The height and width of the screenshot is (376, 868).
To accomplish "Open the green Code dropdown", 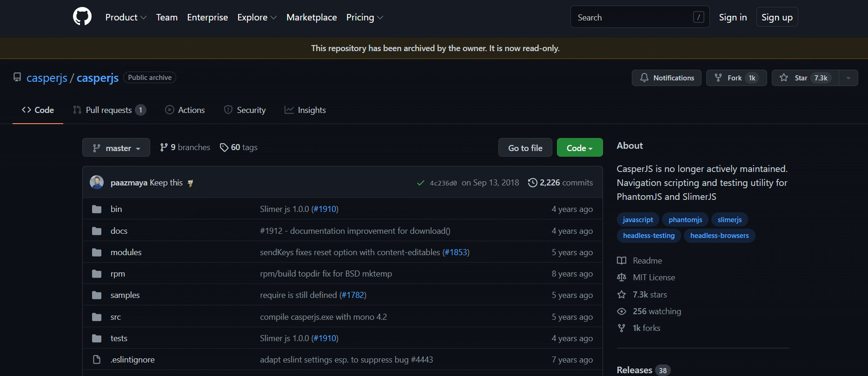I will (580, 147).
